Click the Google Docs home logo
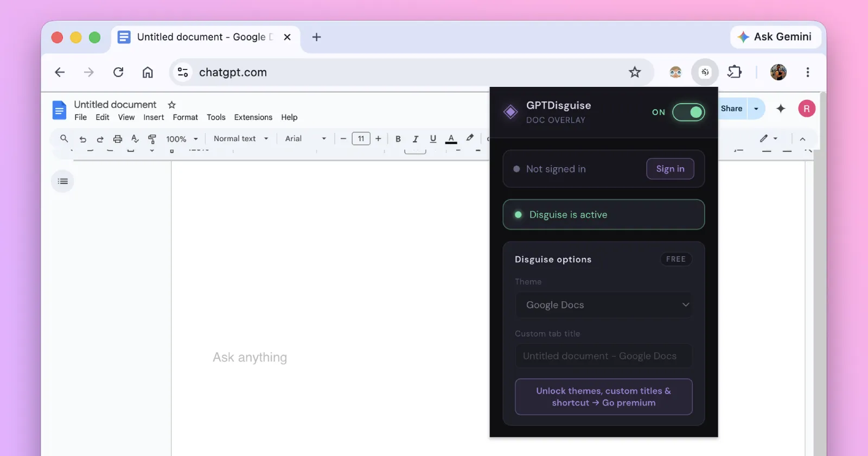This screenshot has height=456, width=868. coord(59,110)
